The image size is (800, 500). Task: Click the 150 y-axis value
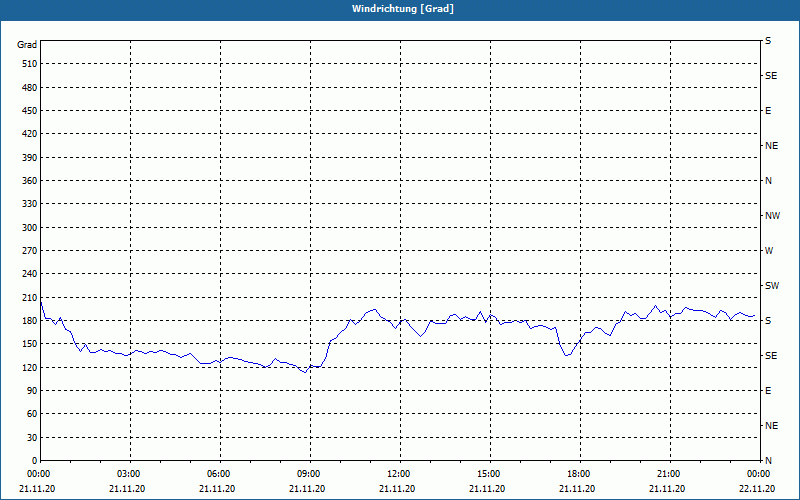pyautogui.click(x=30, y=344)
